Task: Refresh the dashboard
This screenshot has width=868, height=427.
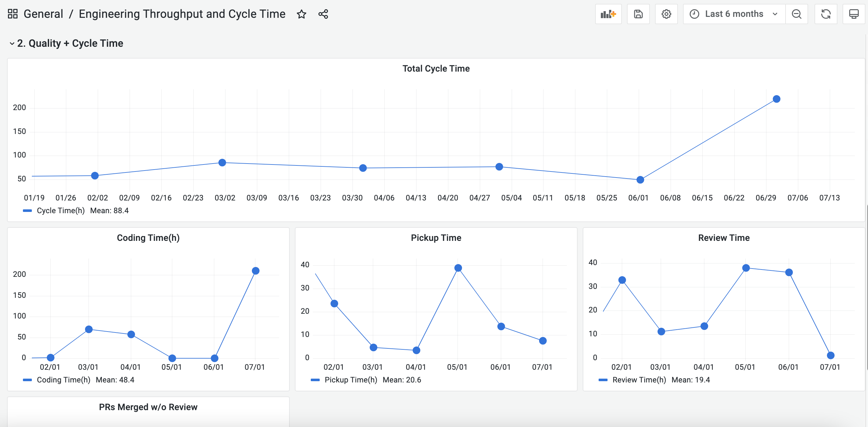Action: (x=826, y=14)
